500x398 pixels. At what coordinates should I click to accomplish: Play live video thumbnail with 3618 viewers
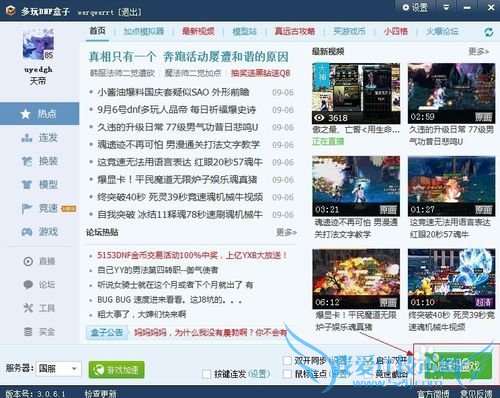(x=356, y=93)
